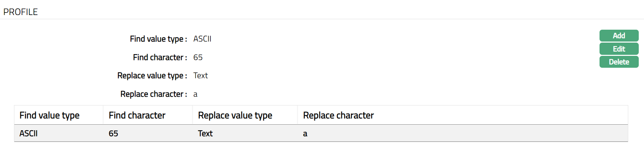Click the 65 value in the form
This screenshot has width=644, height=147.
click(x=198, y=57)
